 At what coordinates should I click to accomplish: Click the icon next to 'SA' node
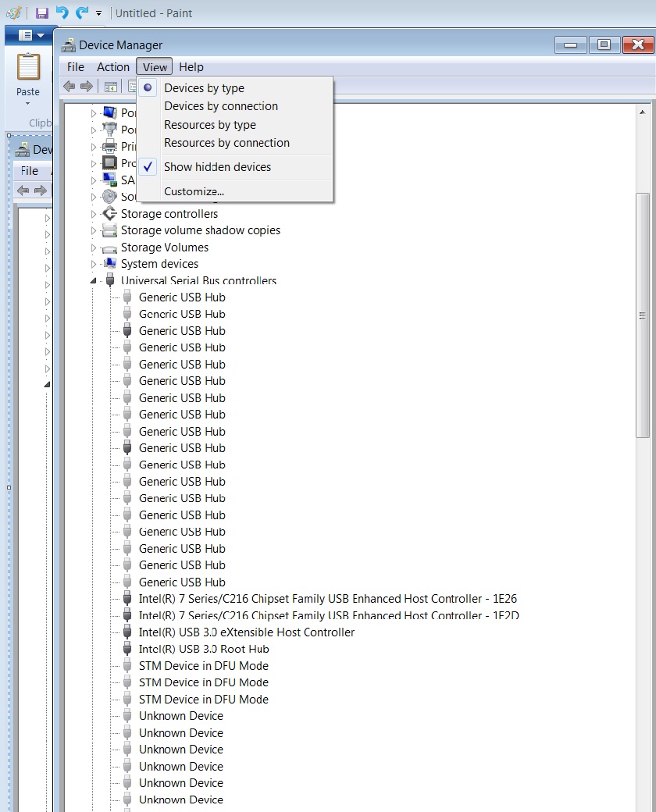click(x=110, y=180)
